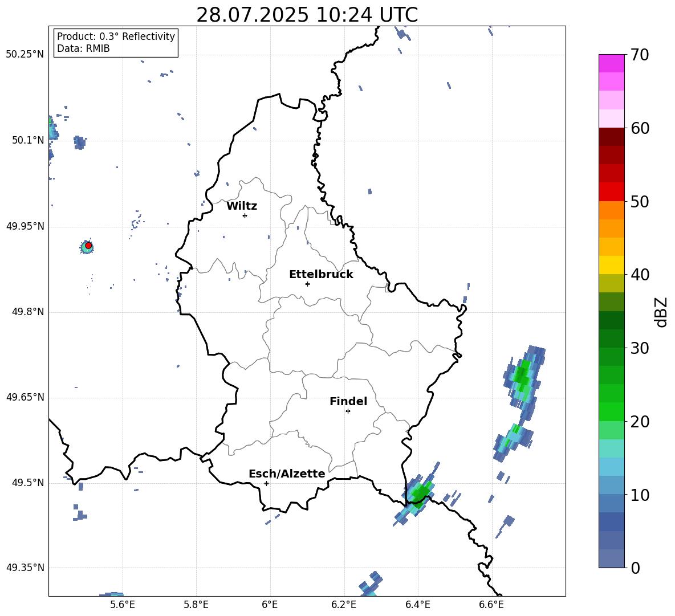Pick the dark maroon swatch below 60
This screenshot has height=616, width=675.
(611, 137)
